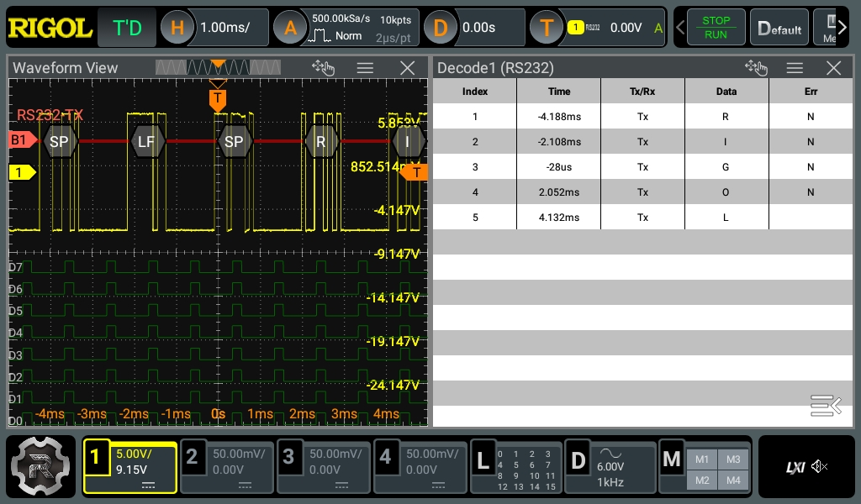Viewport: 861px width, 504px height.
Task: Select decode row with time -28us
Action: pyautogui.click(x=642, y=166)
